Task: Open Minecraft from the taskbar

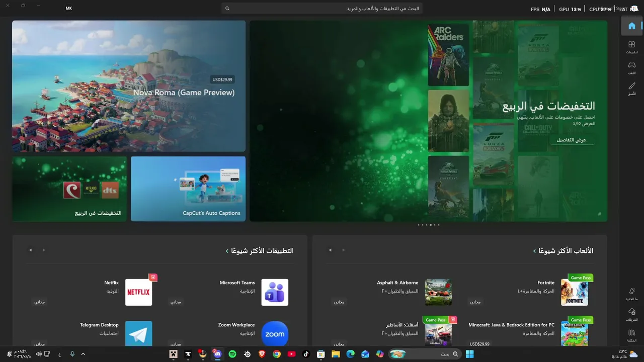Action: tap(174, 354)
